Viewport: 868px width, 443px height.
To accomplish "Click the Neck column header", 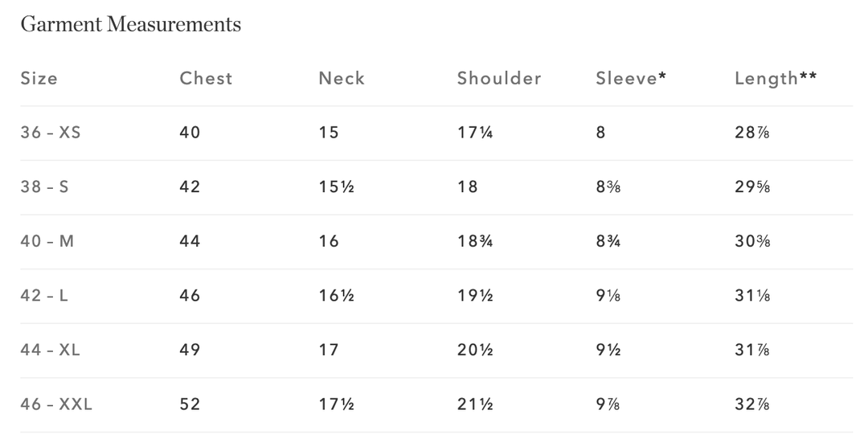I will (x=342, y=79).
